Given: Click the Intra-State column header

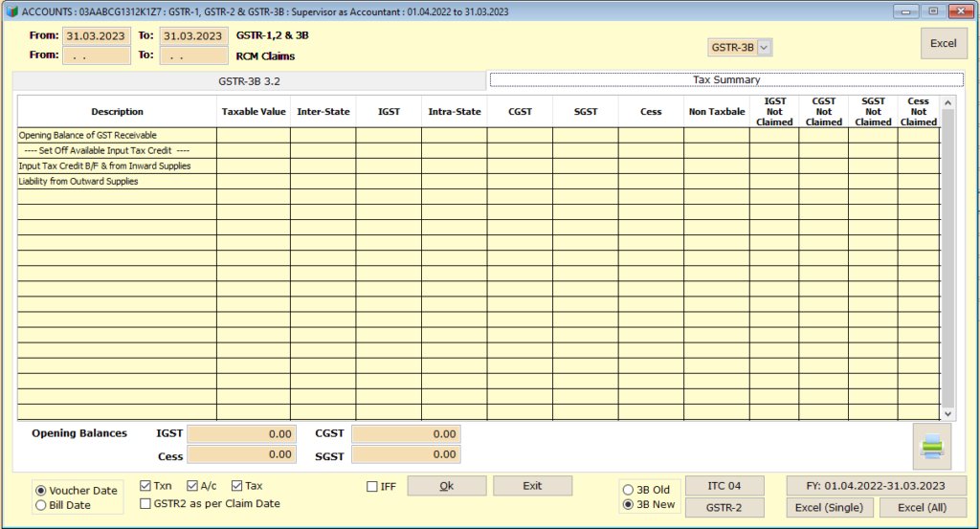Looking at the screenshot, I should click(455, 112).
